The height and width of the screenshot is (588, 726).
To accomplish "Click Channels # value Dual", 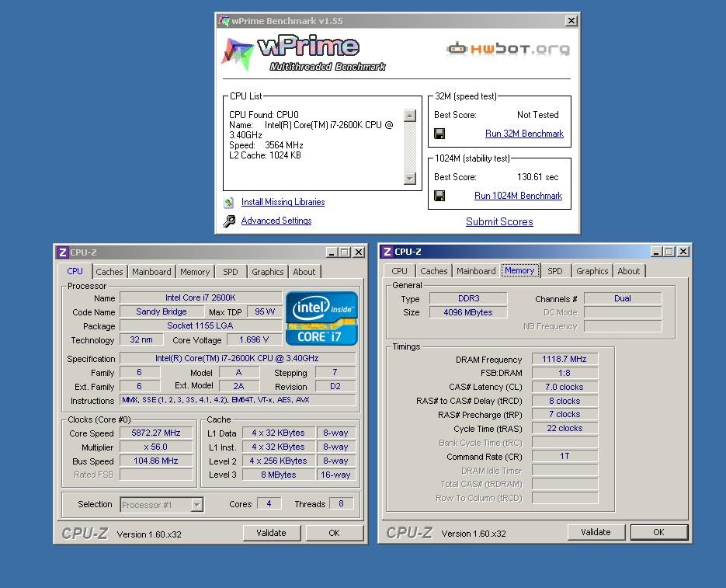I will coord(623,298).
